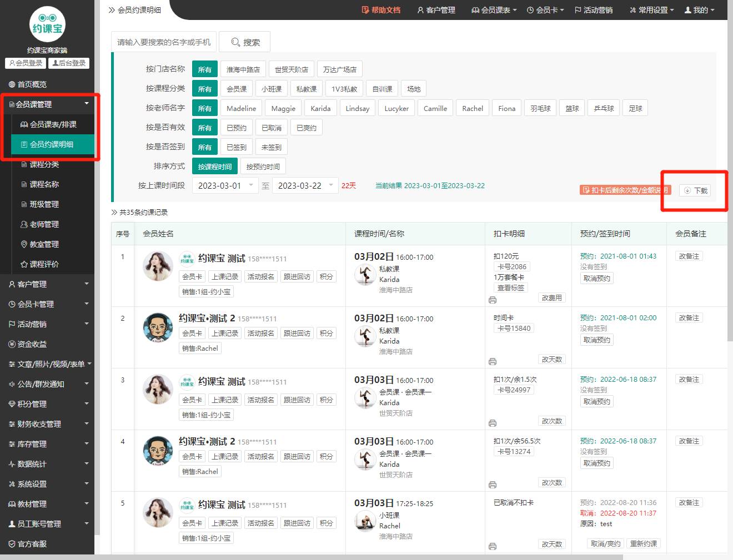Click 卡号15840 in row 2
This screenshot has height=560, width=733.
[514, 328]
